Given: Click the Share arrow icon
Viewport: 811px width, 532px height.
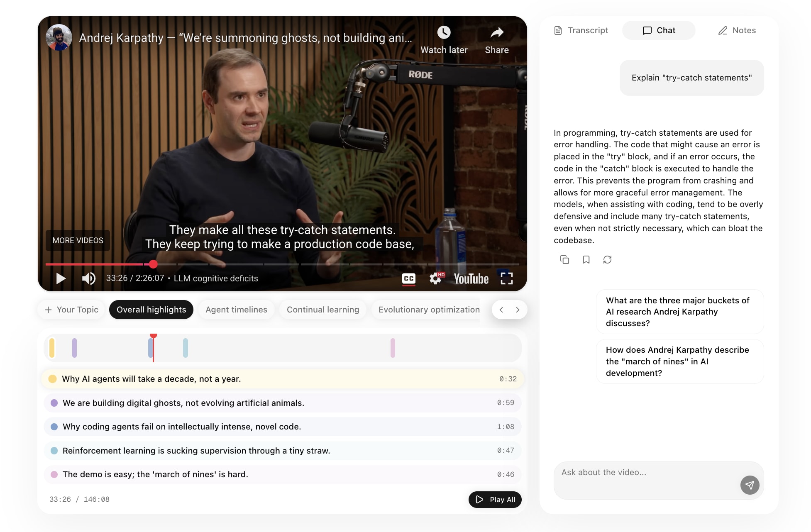Looking at the screenshot, I should 497,33.
